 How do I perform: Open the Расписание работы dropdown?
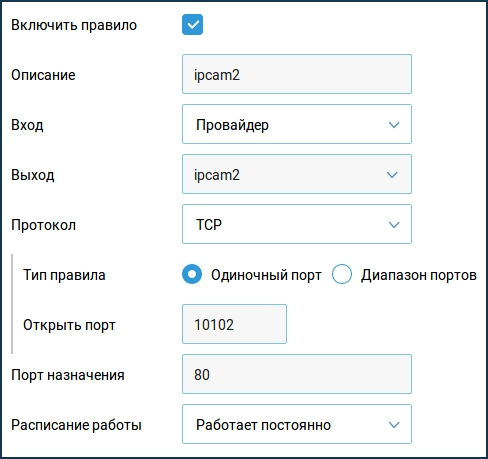pos(297,424)
